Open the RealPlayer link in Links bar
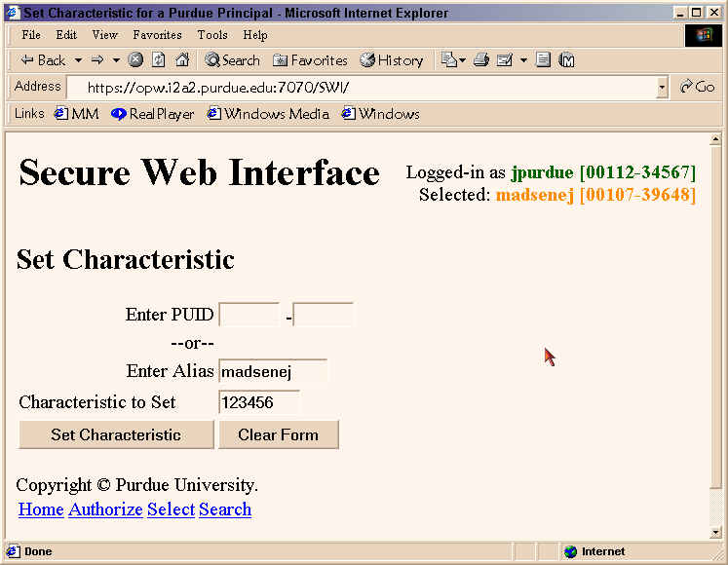This screenshot has width=728, height=565. [x=153, y=114]
